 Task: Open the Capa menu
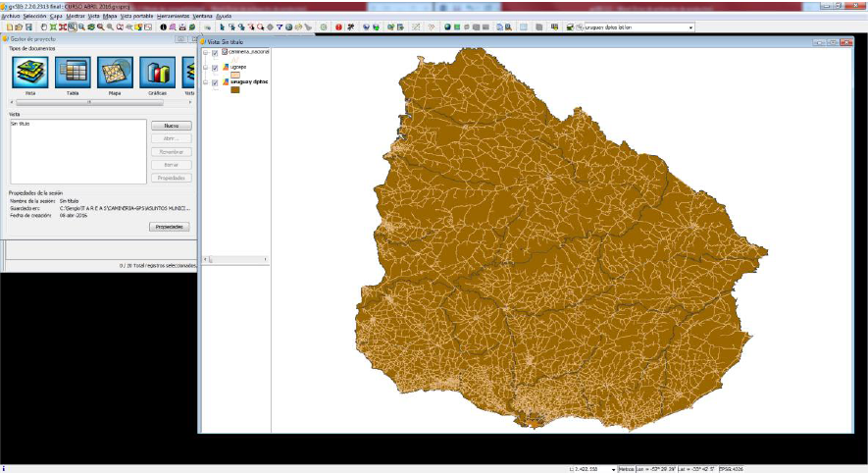(x=56, y=17)
